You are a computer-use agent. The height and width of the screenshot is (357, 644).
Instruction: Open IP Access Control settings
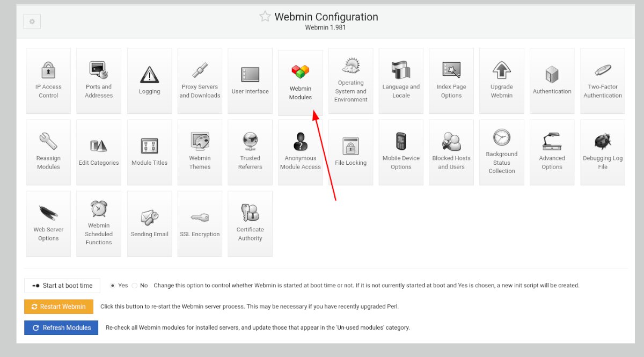tap(48, 81)
